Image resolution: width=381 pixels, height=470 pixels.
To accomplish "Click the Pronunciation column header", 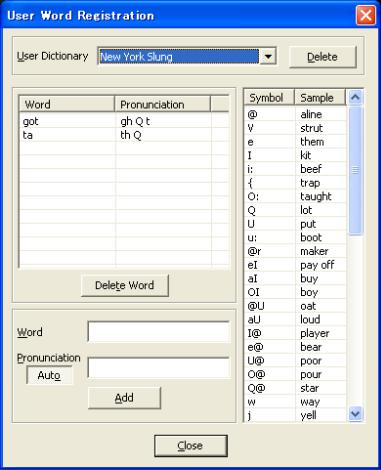I will [163, 104].
